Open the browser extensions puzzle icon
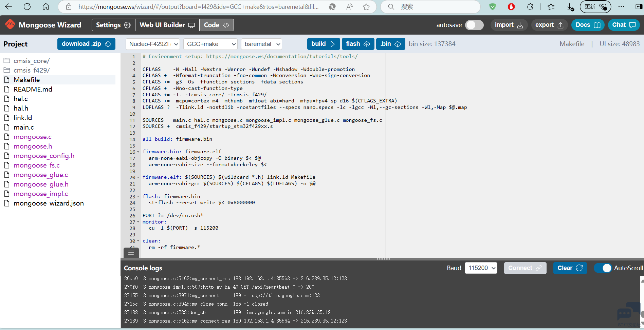Viewport: 644px width, 330px height. pyautogui.click(x=530, y=7)
